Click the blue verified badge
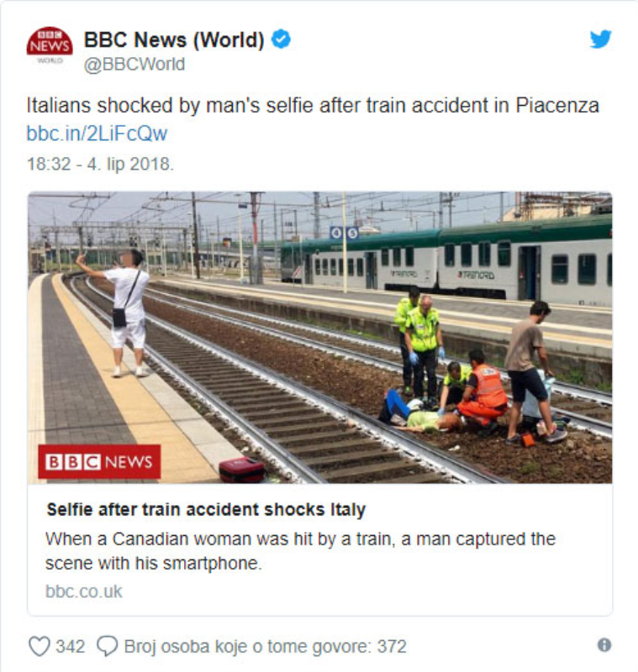The image size is (638, 672). pos(281,39)
